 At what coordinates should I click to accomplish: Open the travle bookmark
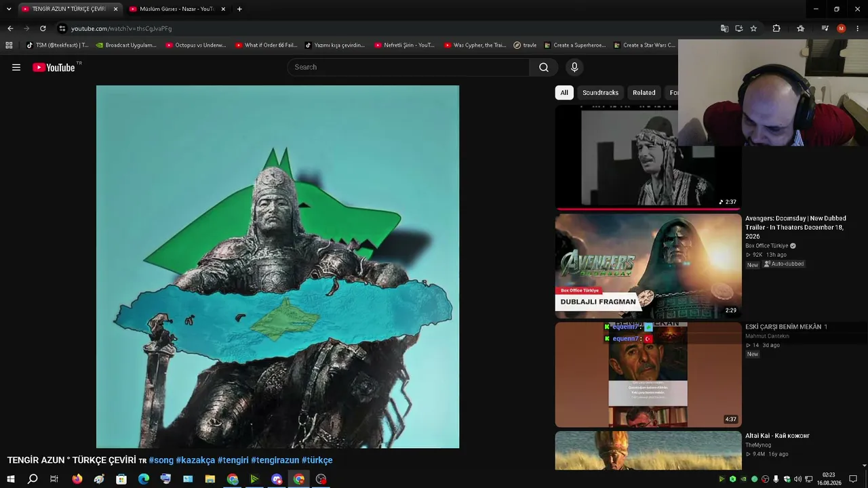click(x=525, y=45)
